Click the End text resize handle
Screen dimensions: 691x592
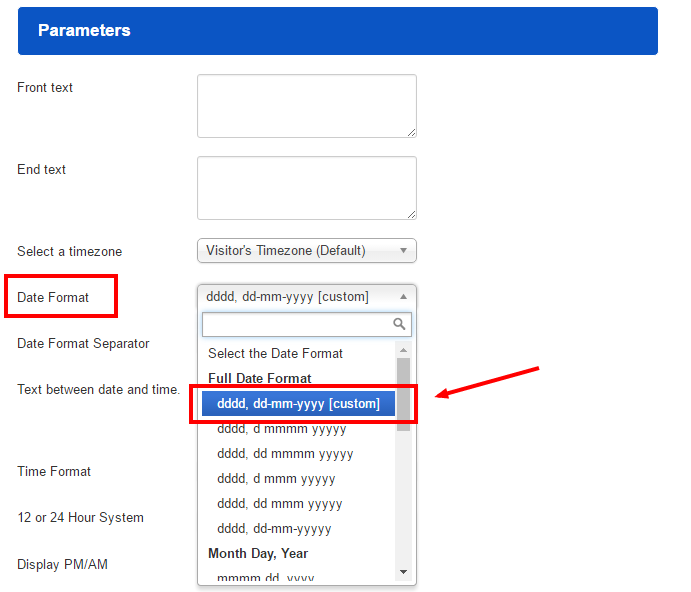412,215
